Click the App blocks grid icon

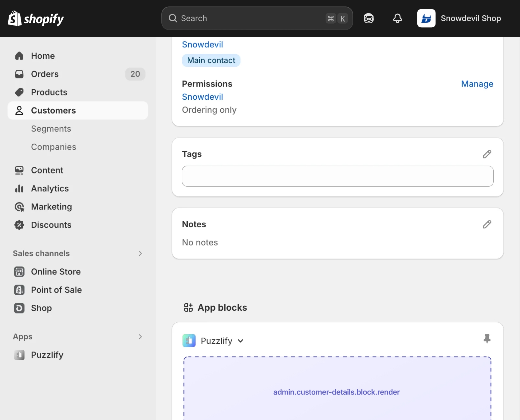click(x=188, y=307)
